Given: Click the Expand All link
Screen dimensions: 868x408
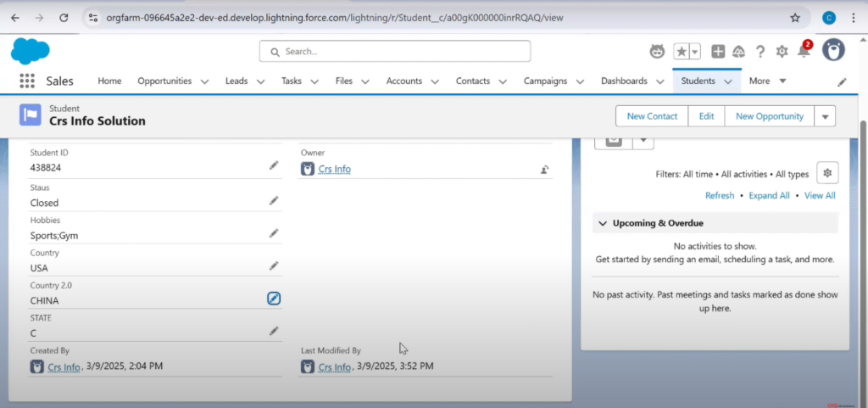Looking at the screenshot, I should pyautogui.click(x=769, y=195).
